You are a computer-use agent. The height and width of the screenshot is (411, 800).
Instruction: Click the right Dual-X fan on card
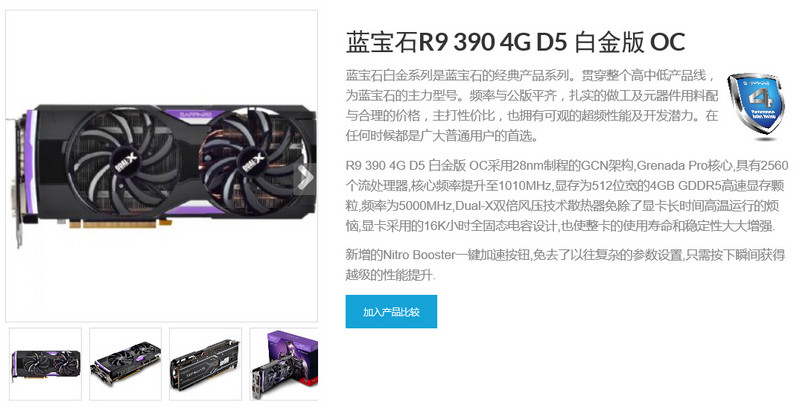pos(254,157)
